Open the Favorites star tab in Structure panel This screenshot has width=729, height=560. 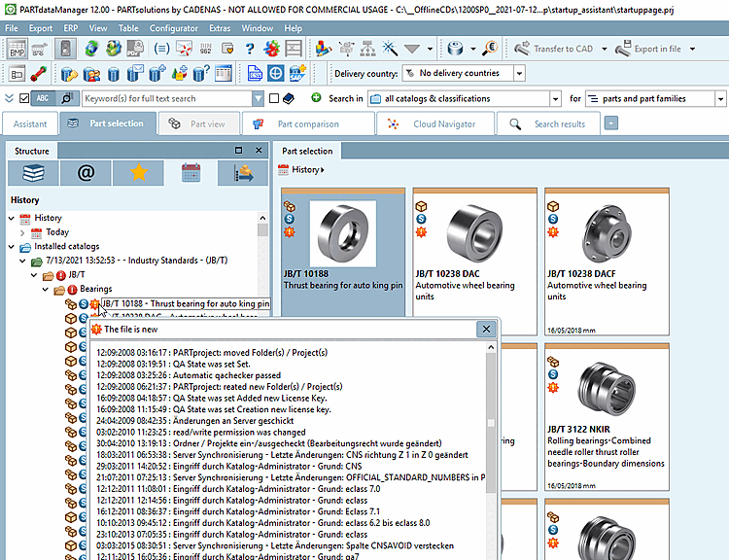coord(139,173)
